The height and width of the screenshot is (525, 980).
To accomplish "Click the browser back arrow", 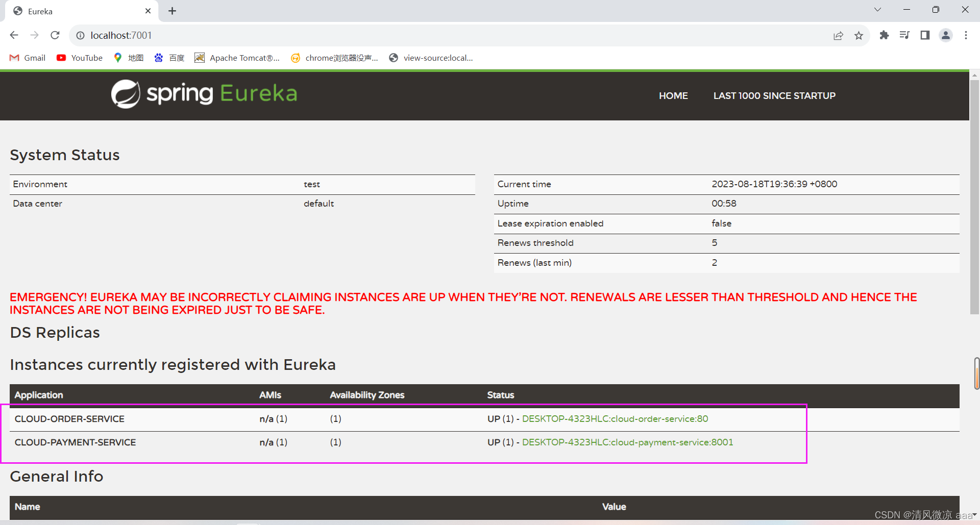I will coord(14,35).
